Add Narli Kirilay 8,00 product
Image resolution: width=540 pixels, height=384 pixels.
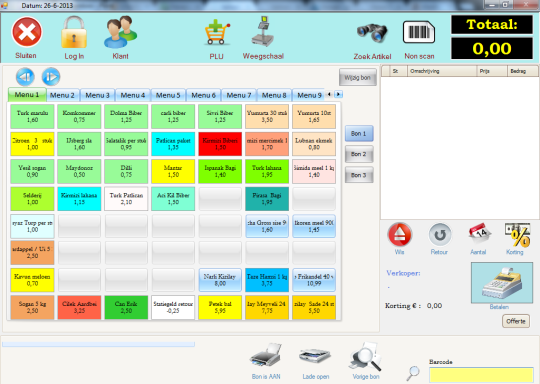[x=220, y=280]
